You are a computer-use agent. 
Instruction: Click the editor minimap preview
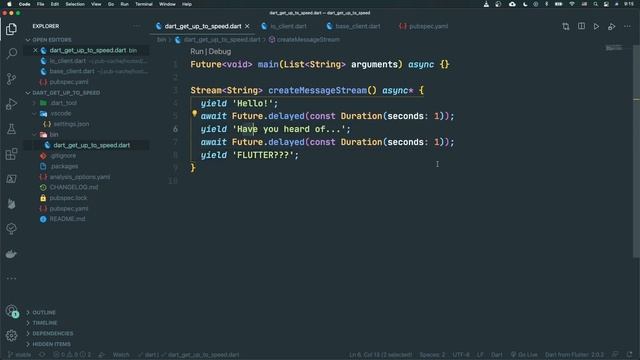613,48
